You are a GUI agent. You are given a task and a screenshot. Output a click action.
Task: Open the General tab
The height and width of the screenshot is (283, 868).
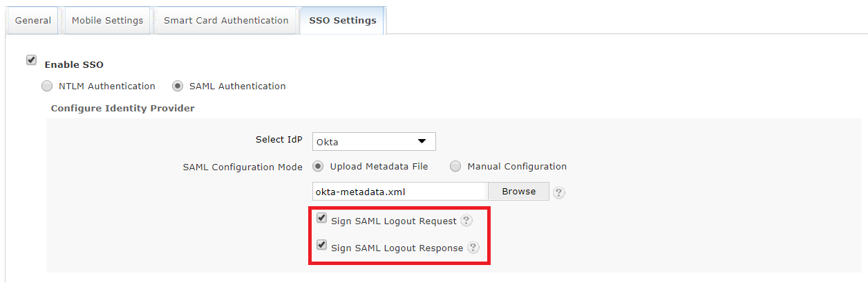click(x=33, y=20)
